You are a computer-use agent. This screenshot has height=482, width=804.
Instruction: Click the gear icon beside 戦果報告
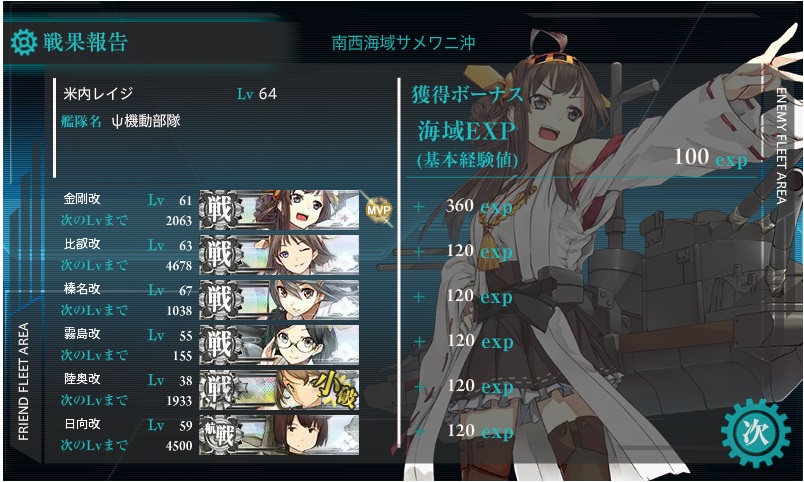(24, 42)
